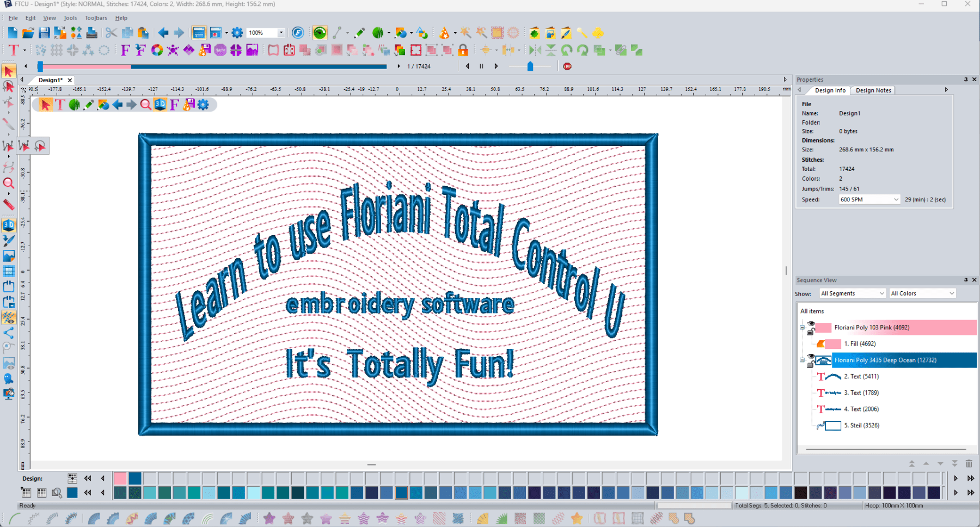Toggle the lock on Floriani Poly 3435 Deep Ocean
Viewport: 980px width, 527px height.
tap(811, 366)
